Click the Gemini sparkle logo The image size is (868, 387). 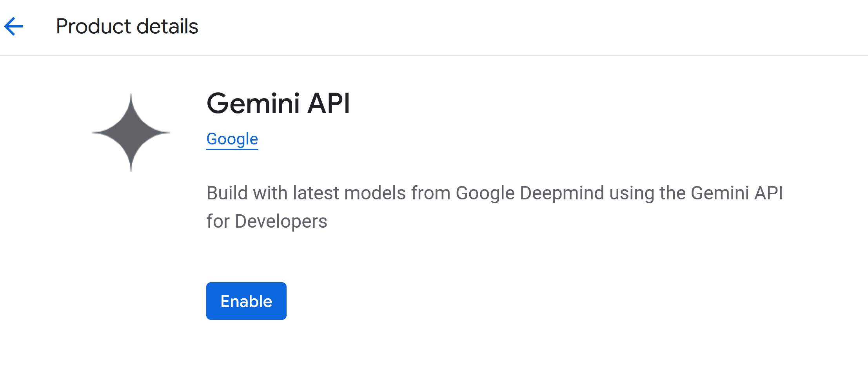(131, 133)
